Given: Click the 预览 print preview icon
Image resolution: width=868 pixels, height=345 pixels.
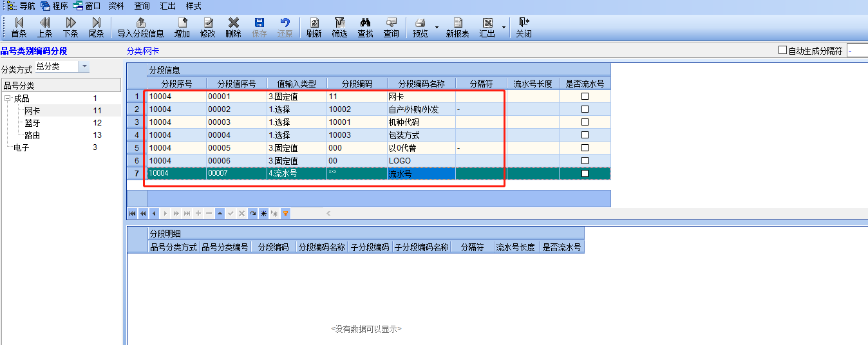Looking at the screenshot, I should [420, 28].
